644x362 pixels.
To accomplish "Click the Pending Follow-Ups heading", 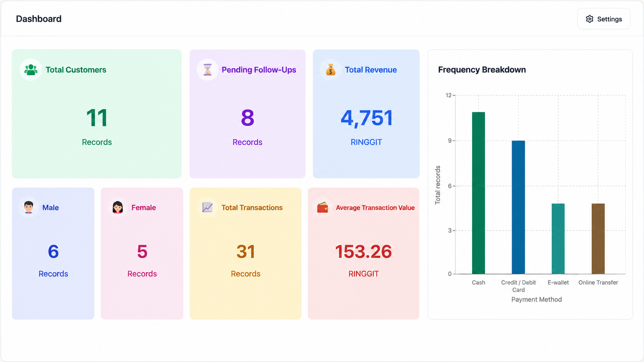I will tap(259, 70).
